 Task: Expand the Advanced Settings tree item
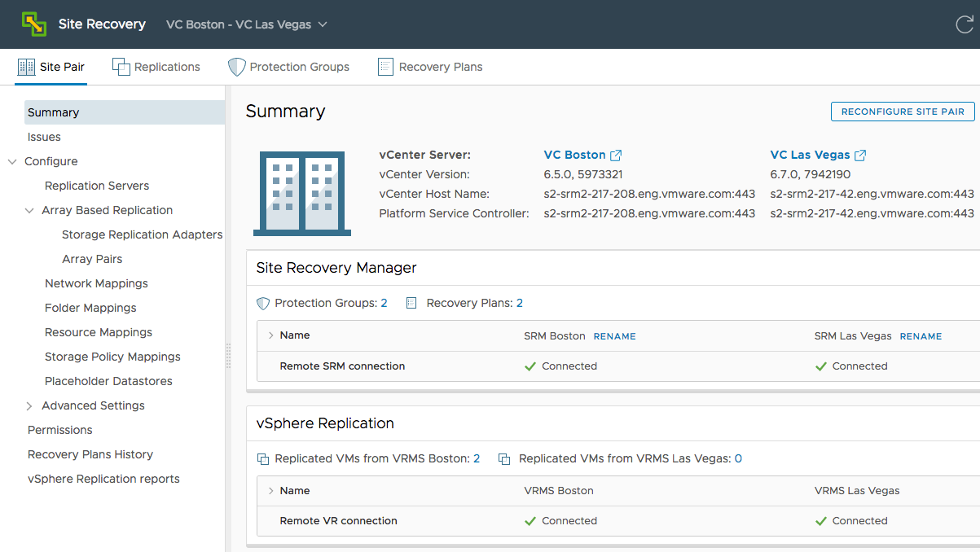[x=29, y=405]
